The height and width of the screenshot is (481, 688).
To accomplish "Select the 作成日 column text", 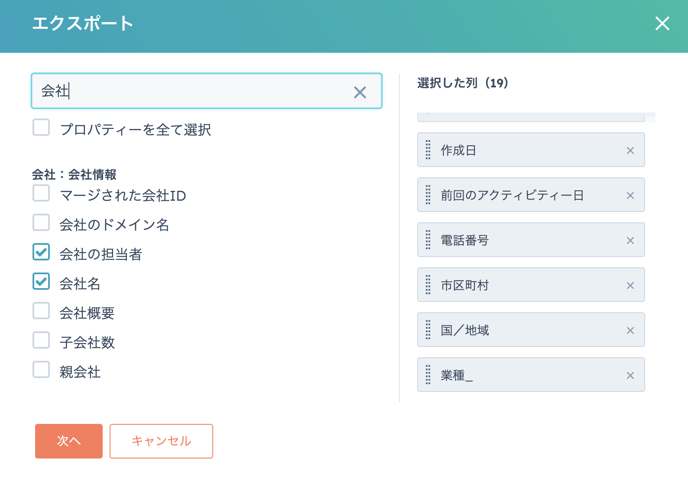I will pyautogui.click(x=459, y=151).
